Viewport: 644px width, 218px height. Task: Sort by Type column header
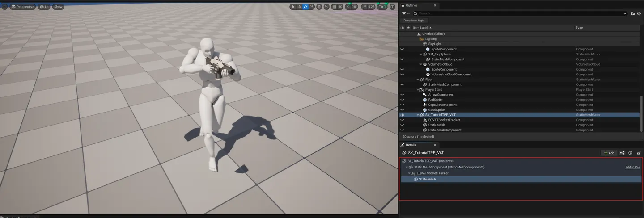[579, 28]
